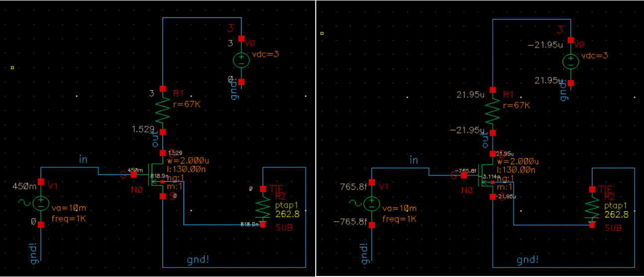This screenshot has width=644, height=277.
Task: Select the V0 voltage source in right schematic
Action: 571,61
